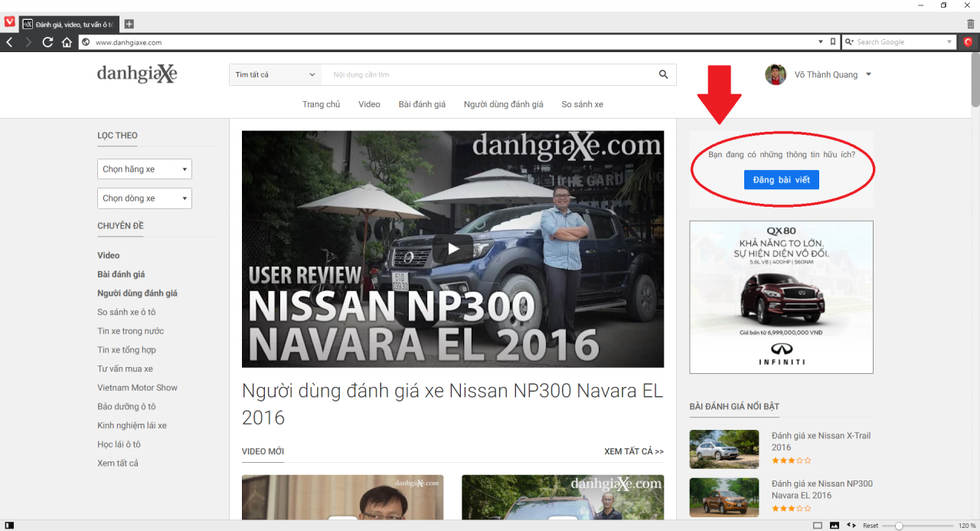Open the Nissan NP300 Navara article title

(452, 404)
